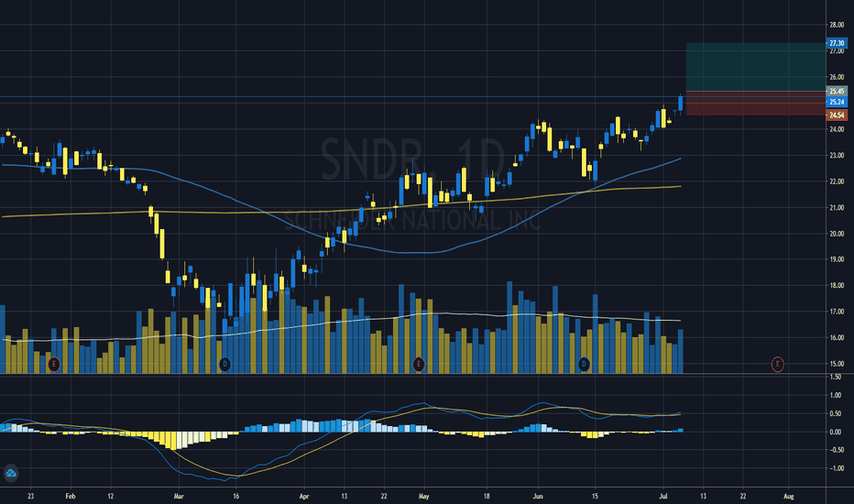854x504 pixels.
Task: Open the upcoming earnings marker E before Aug
Action: (778, 364)
